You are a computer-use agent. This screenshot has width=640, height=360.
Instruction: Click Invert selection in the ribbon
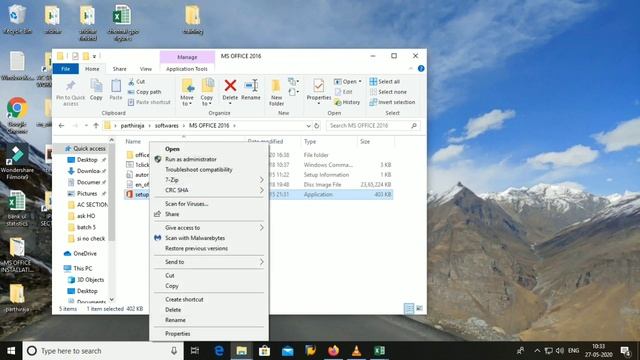click(392, 102)
